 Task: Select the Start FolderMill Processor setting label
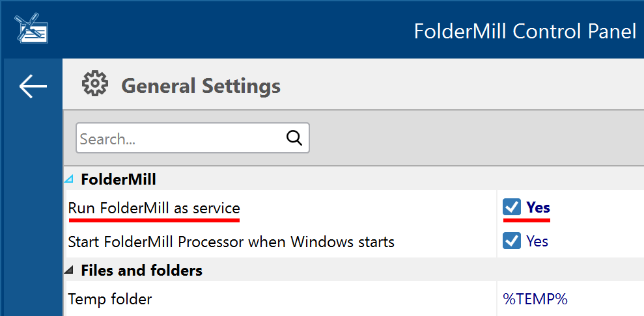coord(231,241)
